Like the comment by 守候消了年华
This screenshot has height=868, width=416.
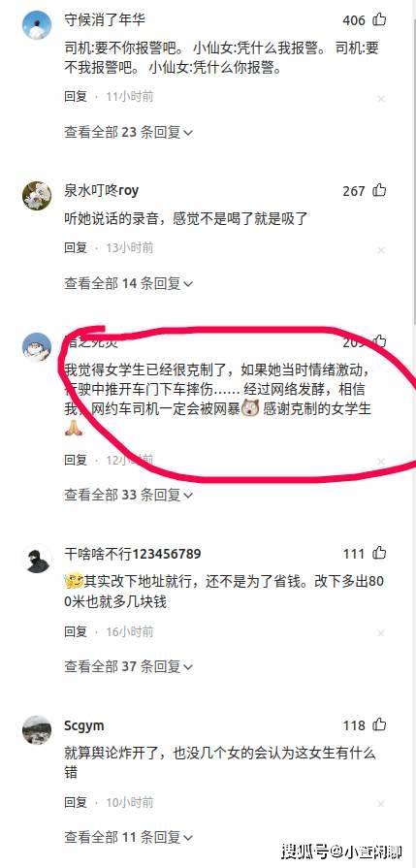point(379,20)
